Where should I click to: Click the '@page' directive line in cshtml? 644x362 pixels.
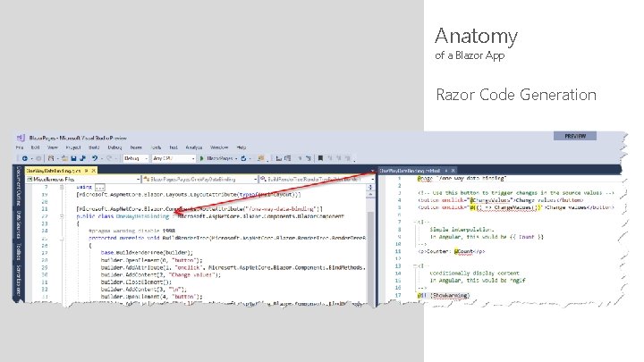coord(462,178)
